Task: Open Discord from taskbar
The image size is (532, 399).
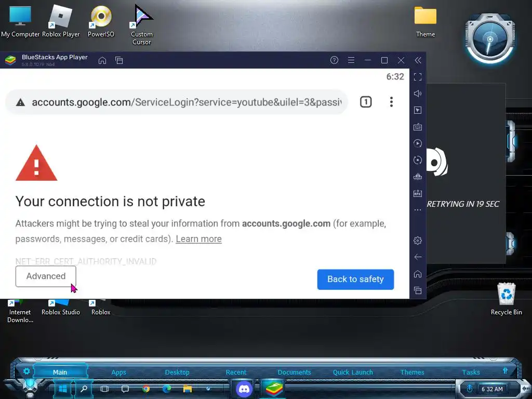Action: 244,389
